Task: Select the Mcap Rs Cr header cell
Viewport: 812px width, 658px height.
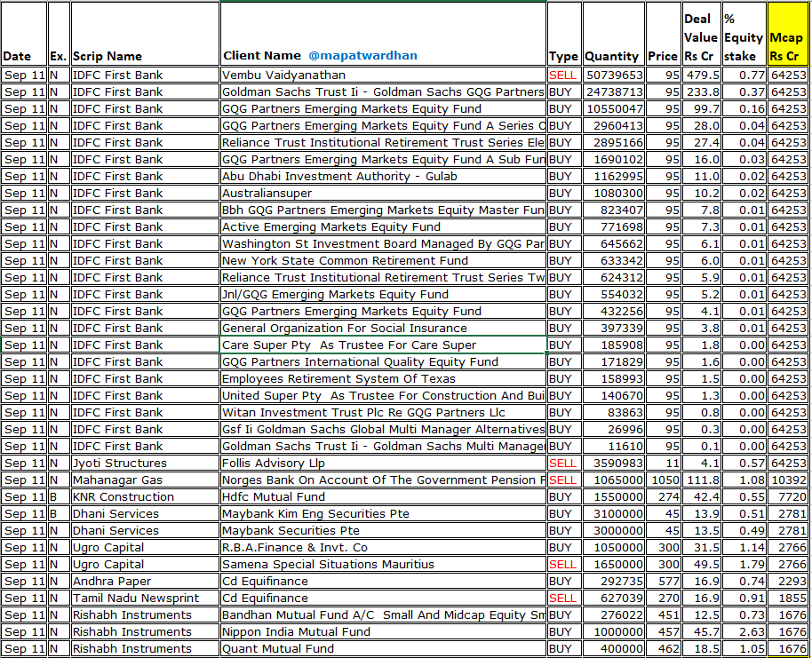Action: [x=788, y=34]
